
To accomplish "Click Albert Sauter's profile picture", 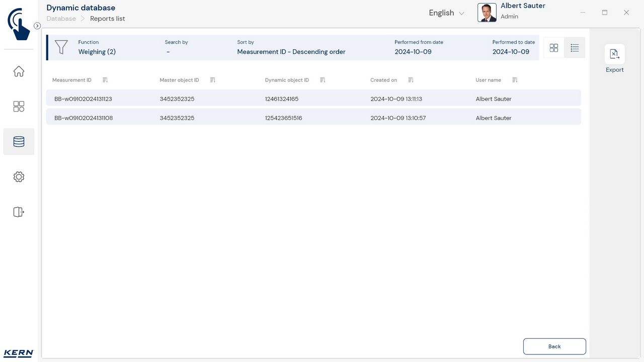I will pyautogui.click(x=487, y=13).
